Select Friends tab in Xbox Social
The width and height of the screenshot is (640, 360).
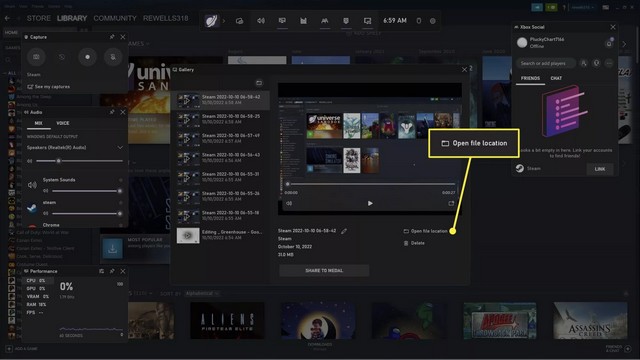(x=530, y=78)
